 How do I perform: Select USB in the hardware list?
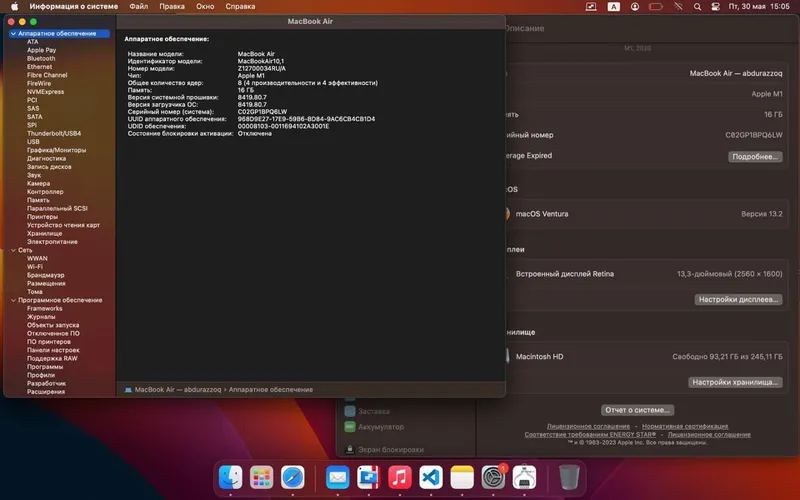(x=33, y=142)
